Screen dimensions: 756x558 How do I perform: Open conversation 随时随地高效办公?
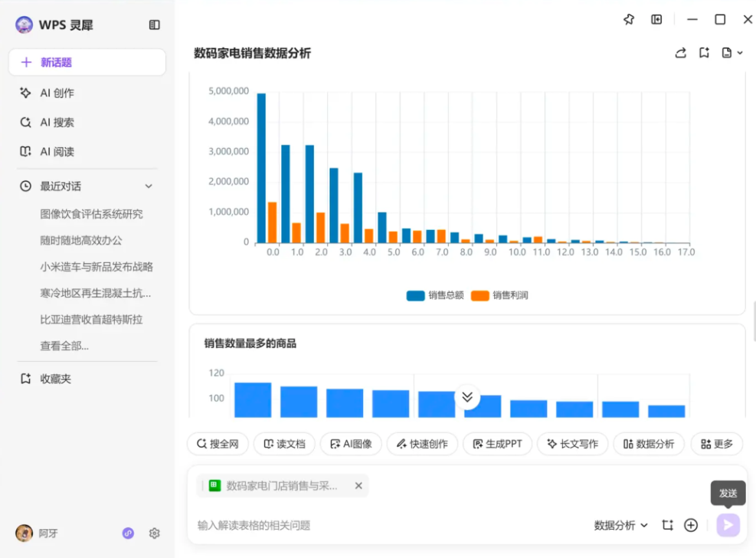coord(81,240)
